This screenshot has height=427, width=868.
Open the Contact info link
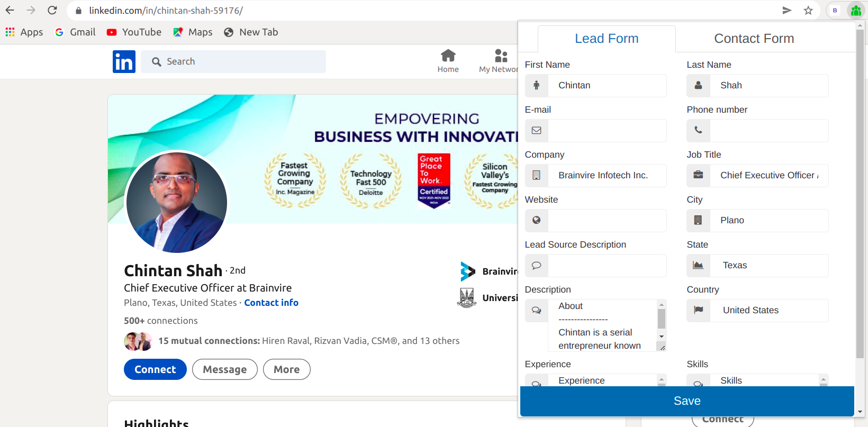coord(271,303)
